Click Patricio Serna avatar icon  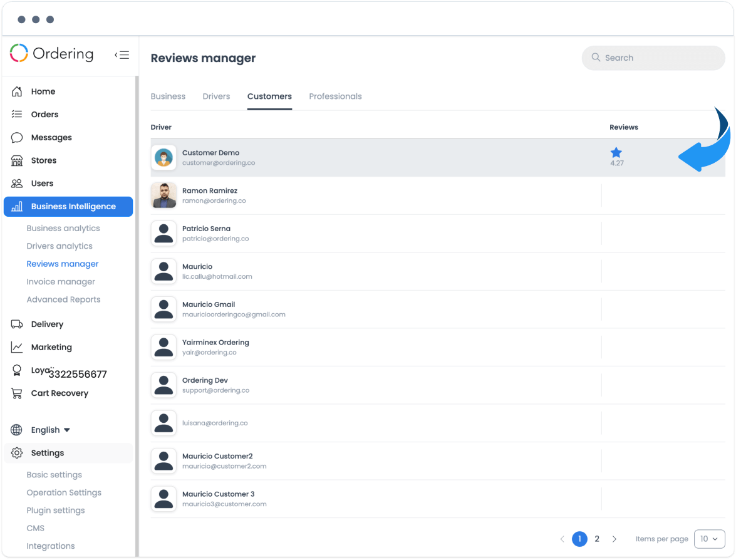(x=164, y=234)
